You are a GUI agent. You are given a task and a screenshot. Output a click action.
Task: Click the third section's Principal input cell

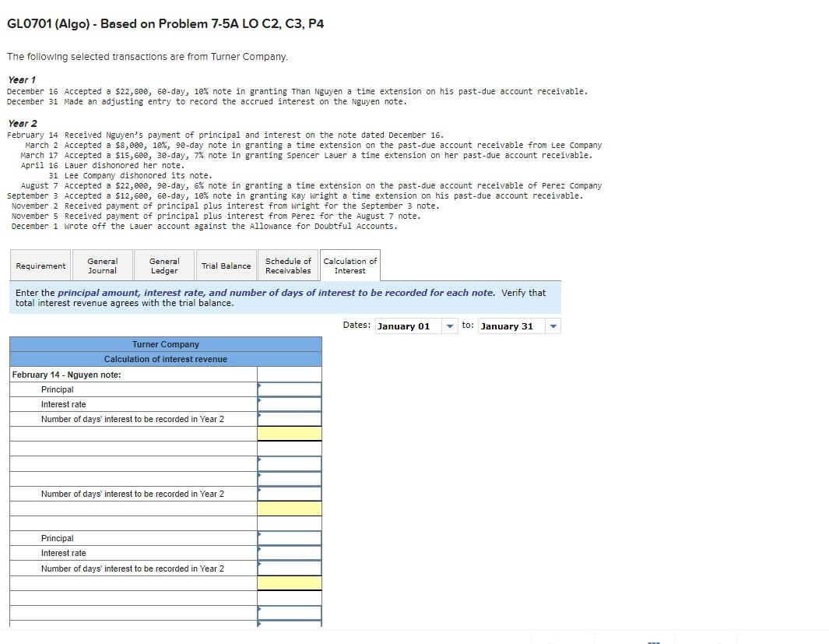pyautogui.click(x=290, y=538)
